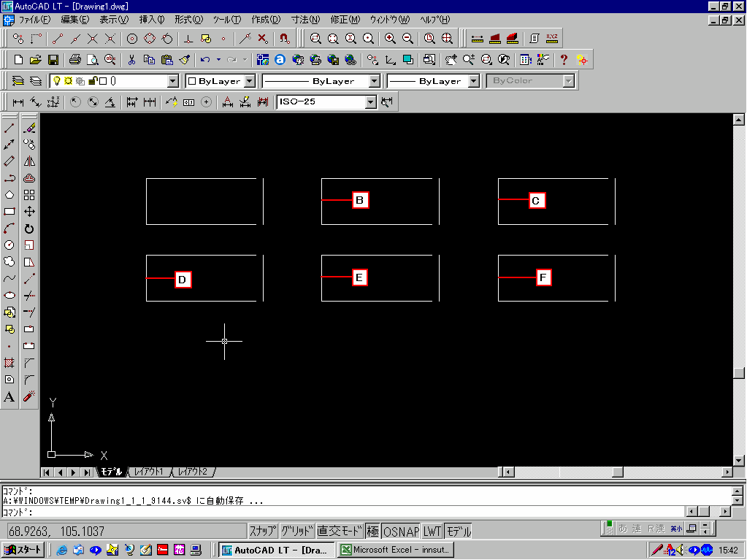Click the Print icon

click(x=74, y=60)
